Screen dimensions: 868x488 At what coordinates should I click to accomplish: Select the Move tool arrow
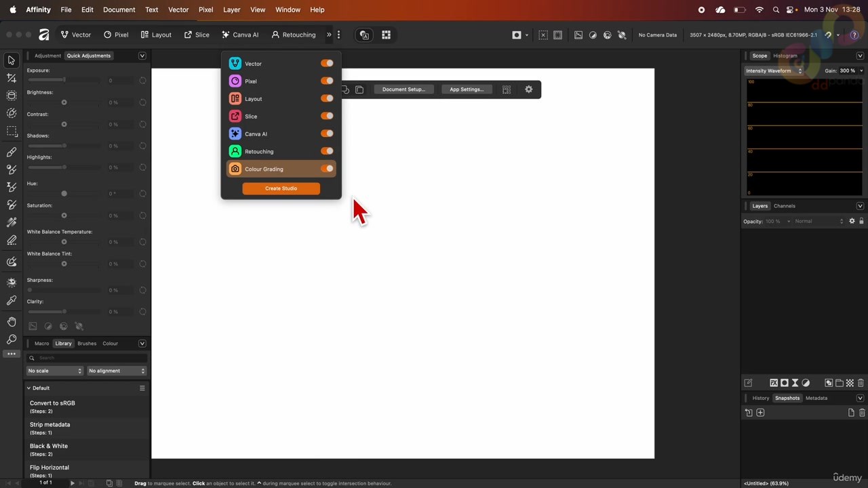point(12,60)
